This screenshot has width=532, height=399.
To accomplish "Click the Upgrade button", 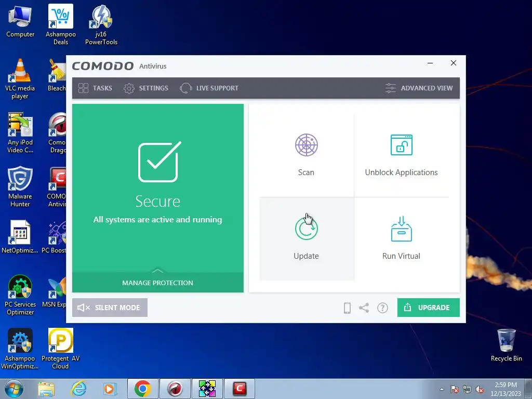I will click(x=428, y=308).
